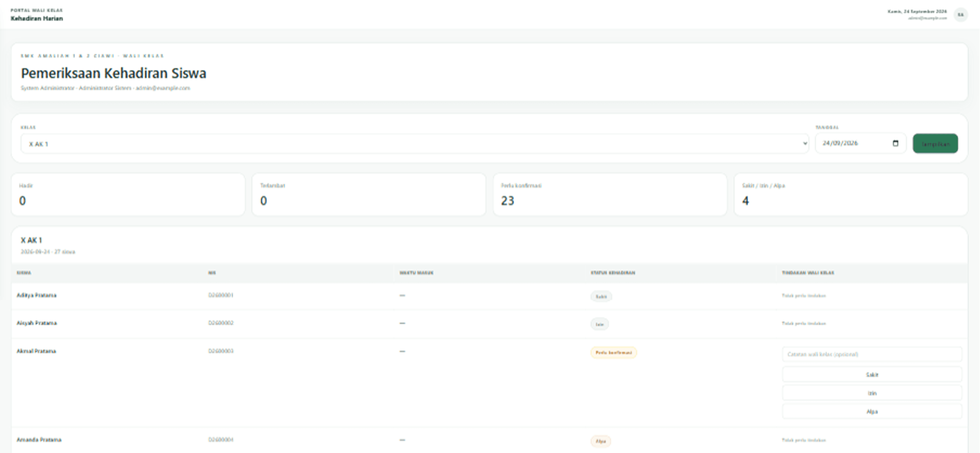This screenshot has height=453, width=980.
Task: Click the Alpa status badge for Amanda Pratama
Action: (600, 441)
